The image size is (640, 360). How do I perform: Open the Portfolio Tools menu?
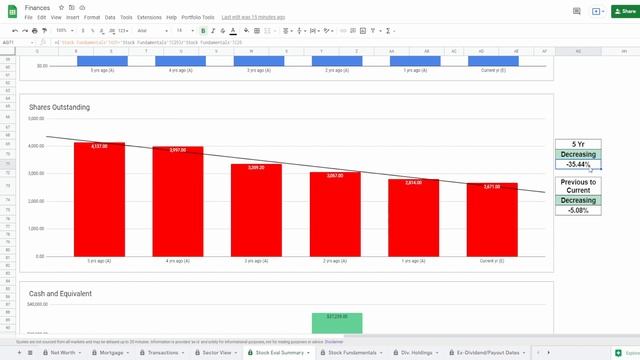198,18
